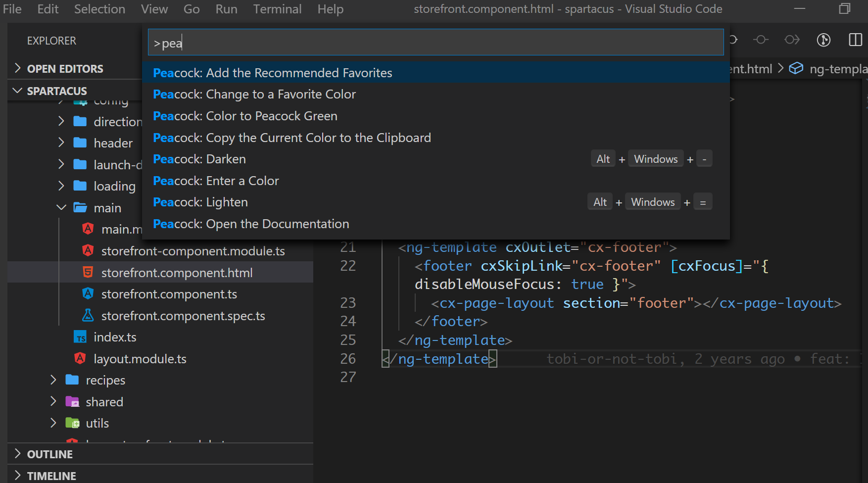Click the red Angular shield next to layout.module.ts
The height and width of the screenshot is (483, 868).
click(80, 358)
